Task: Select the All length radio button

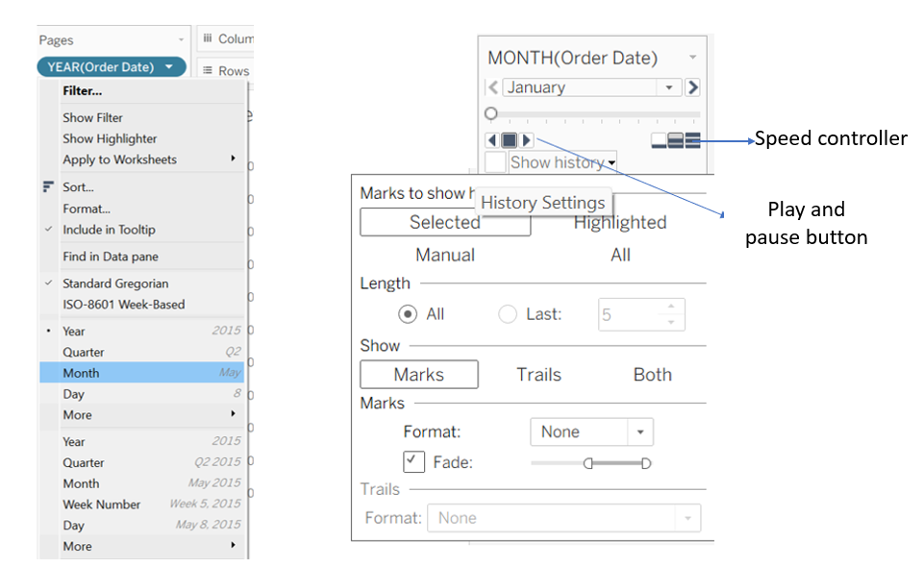Action: click(x=408, y=314)
